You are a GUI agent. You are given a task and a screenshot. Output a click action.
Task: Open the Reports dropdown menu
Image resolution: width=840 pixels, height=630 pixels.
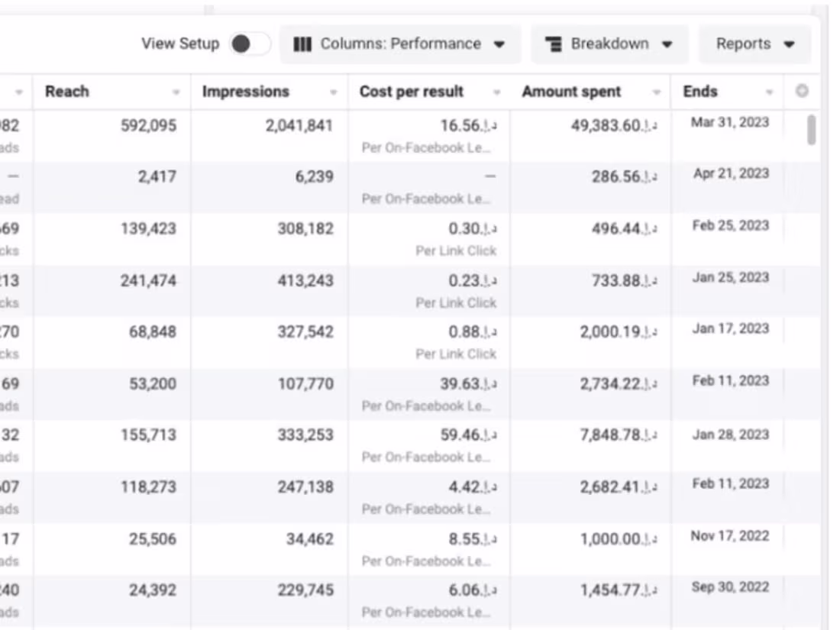click(754, 44)
